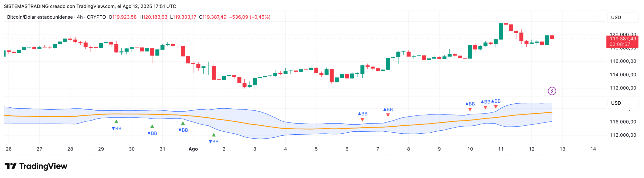Viewport: 644px width, 178px height.
Task: Click the lowest ▼BB marker near Ago 1
Action: (214, 141)
